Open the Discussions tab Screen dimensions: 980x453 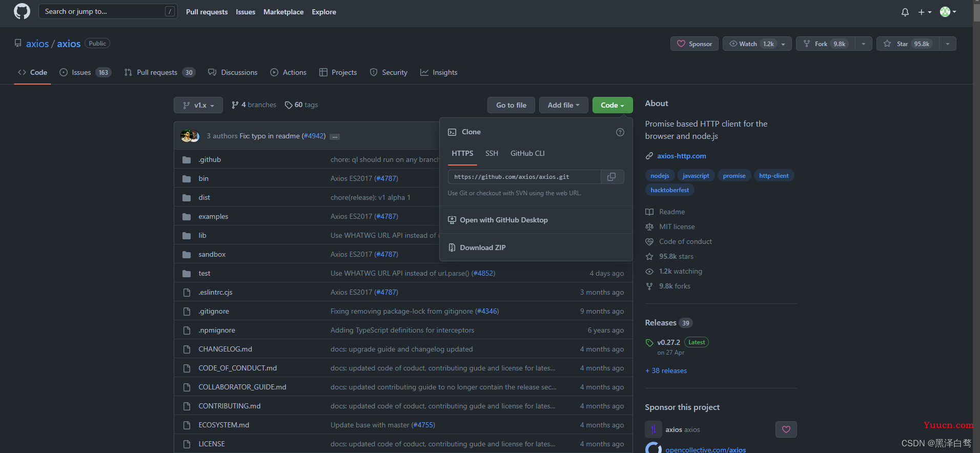click(233, 73)
